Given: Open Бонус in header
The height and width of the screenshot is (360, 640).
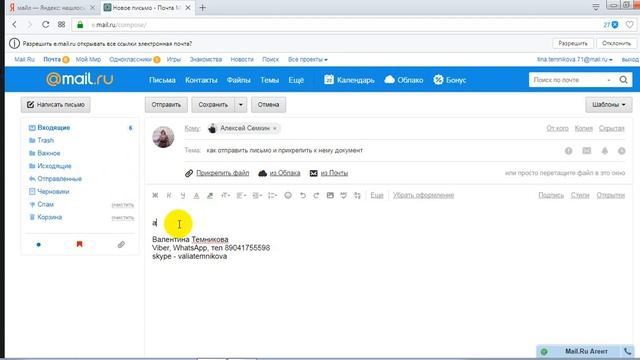Looking at the screenshot, I should (x=450, y=80).
